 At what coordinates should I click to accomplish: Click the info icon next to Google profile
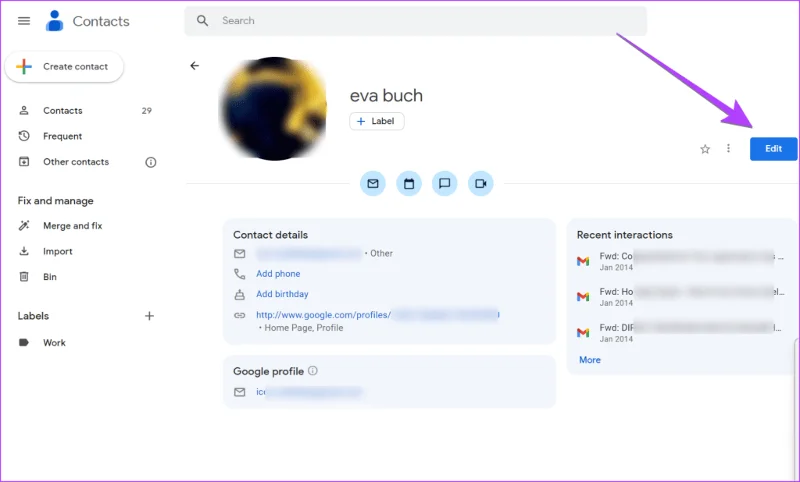click(313, 371)
